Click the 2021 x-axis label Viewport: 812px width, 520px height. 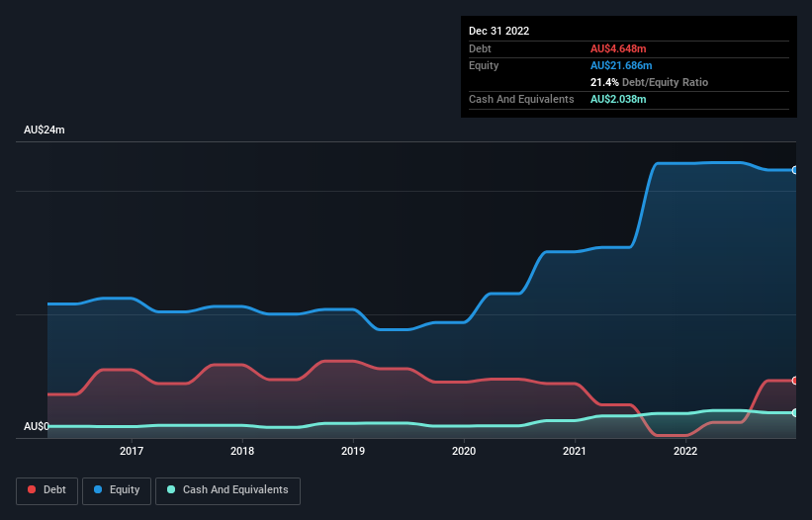575,451
